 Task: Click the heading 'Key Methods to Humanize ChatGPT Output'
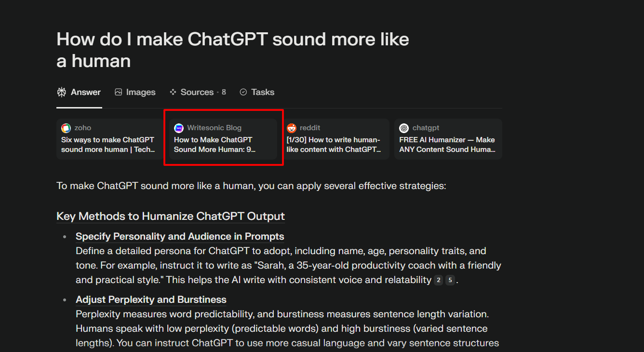pos(171,216)
